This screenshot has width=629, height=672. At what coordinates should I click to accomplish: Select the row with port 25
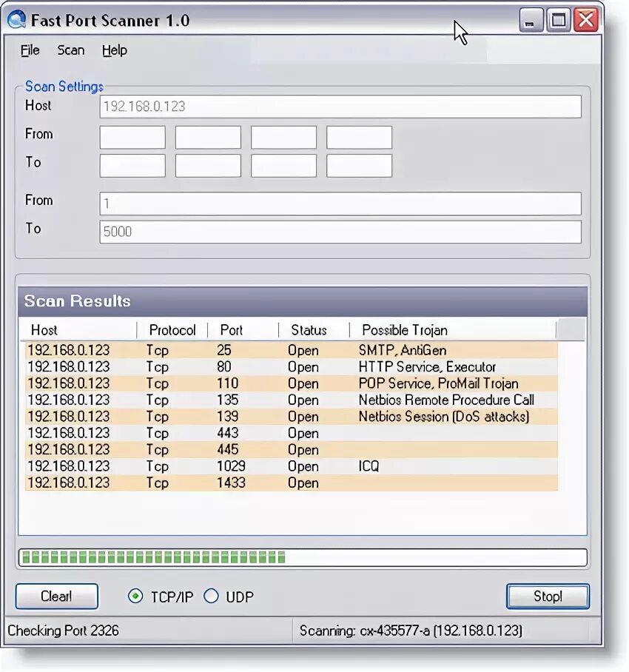pos(292,350)
